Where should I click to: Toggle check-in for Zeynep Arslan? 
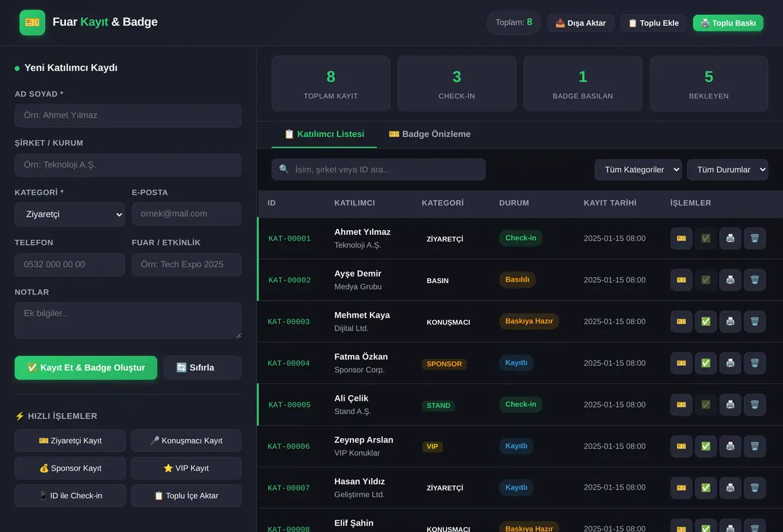click(705, 446)
